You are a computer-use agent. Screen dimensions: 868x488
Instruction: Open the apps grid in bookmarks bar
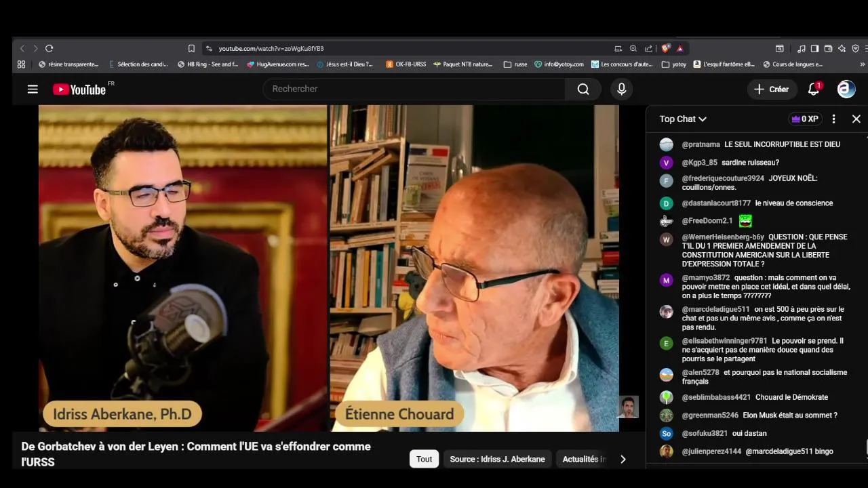click(21, 64)
